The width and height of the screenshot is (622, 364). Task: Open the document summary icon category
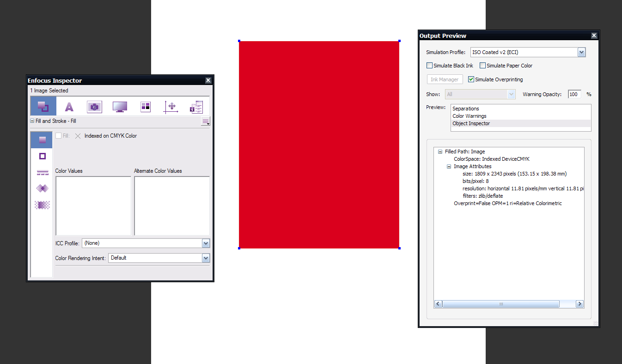pos(196,107)
